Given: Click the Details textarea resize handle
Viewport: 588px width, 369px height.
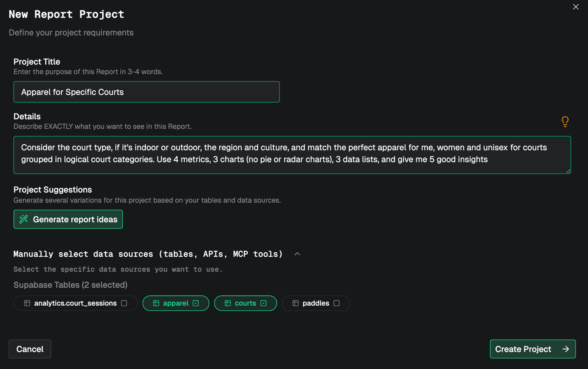Looking at the screenshot, I should [x=568, y=171].
